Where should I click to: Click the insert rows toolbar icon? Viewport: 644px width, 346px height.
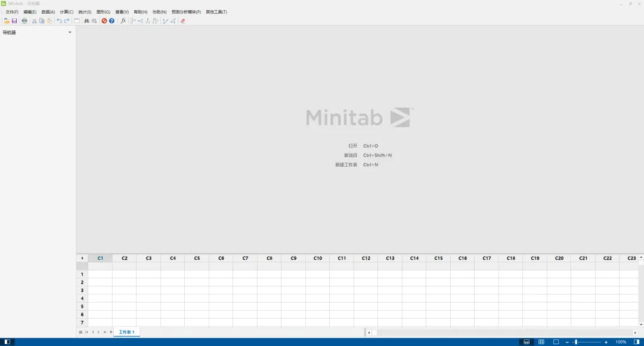141,21
